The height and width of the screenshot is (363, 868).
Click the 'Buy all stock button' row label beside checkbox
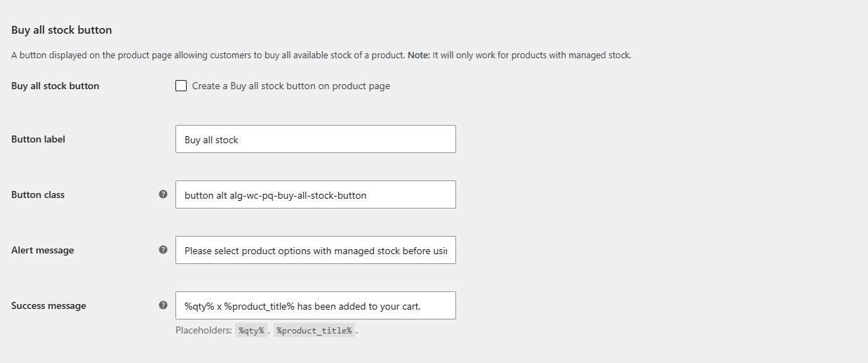coord(55,86)
